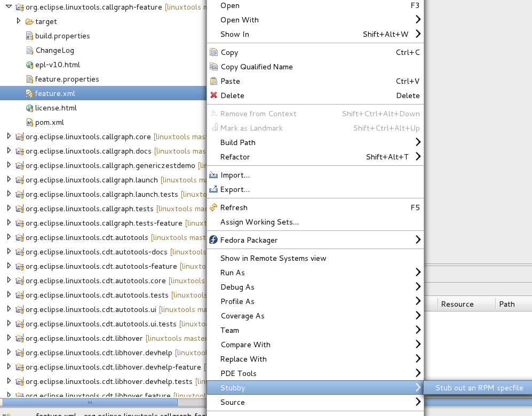Expand the callgraph.launch.tests project
Screen dimensions: 532x416
tap(9, 194)
